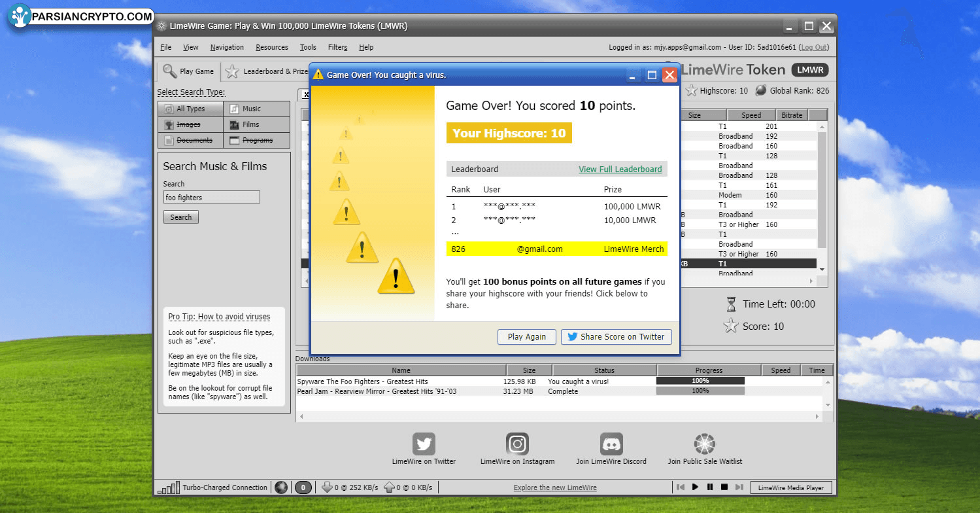Sort search results by Bitrate column

tap(791, 115)
